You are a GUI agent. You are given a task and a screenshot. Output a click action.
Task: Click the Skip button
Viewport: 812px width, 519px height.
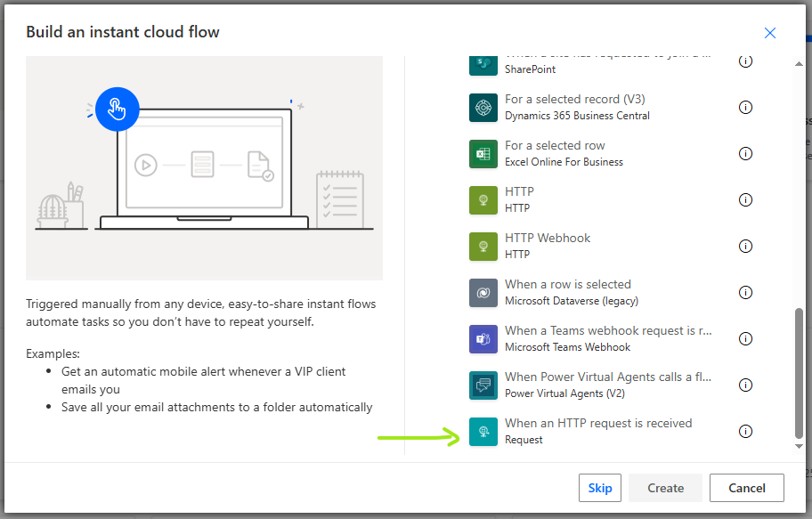click(600, 488)
